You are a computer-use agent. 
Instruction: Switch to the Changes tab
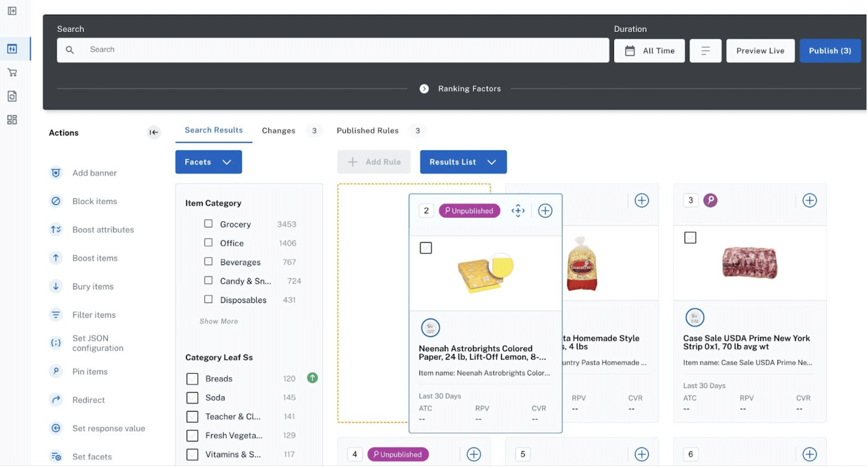[279, 130]
